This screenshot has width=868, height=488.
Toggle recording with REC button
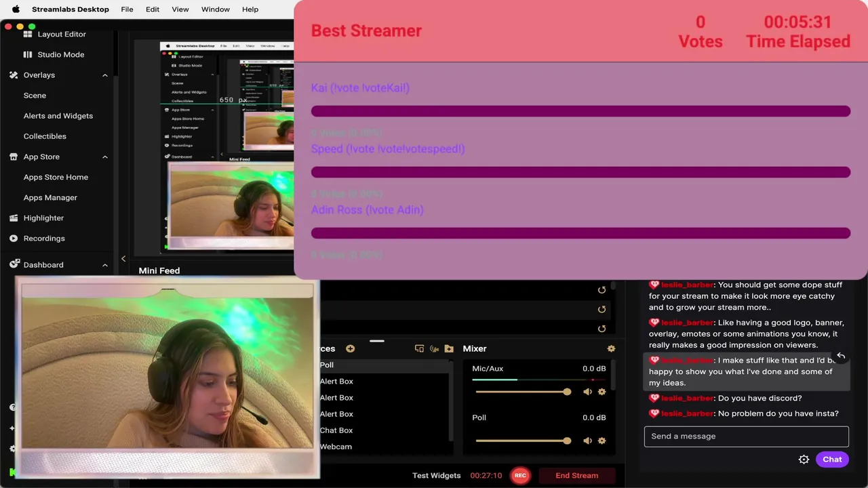520,476
